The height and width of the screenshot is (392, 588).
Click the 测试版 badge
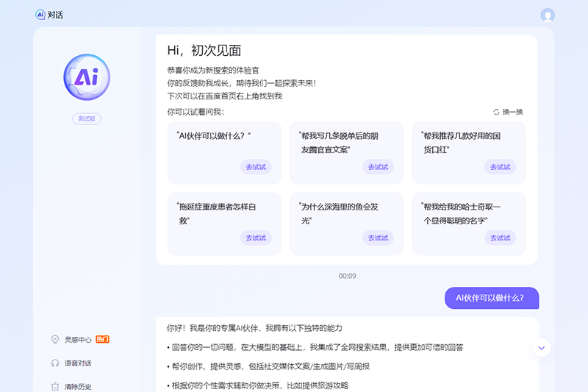[x=87, y=118]
